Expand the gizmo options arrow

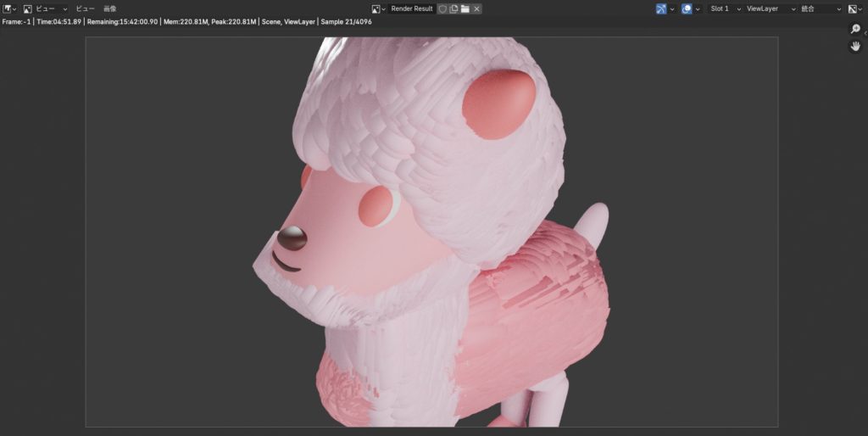point(672,8)
